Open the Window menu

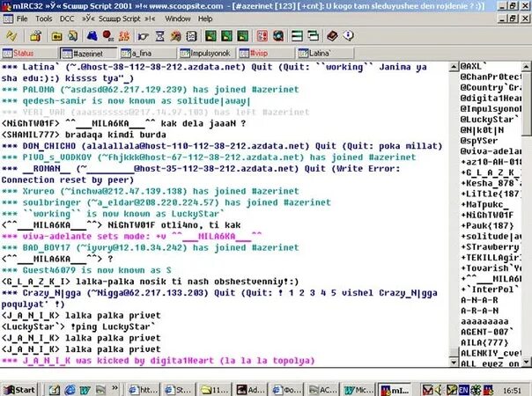(177, 18)
